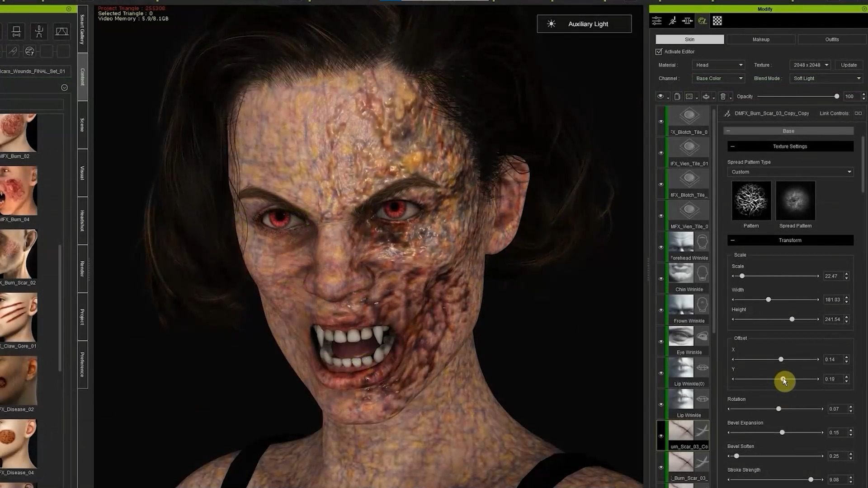The width and height of the screenshot is (868, 488).
Task: Open the Preference side tab
Action: pyautogui.click(x=82, y=364)
